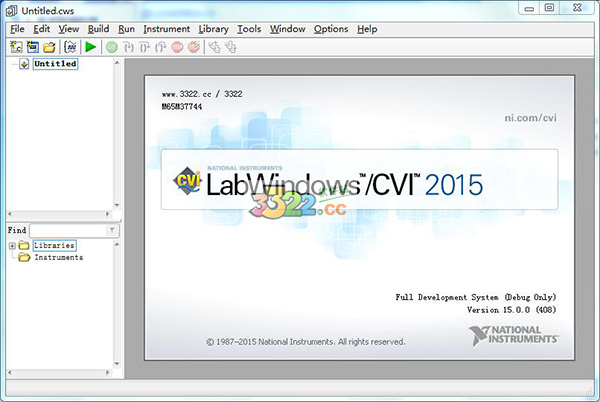Viewport: 600px width, 402px height.
Task: Minimize the Untitled.cws window
Action: pyautogui.click(x=529, y=8)
